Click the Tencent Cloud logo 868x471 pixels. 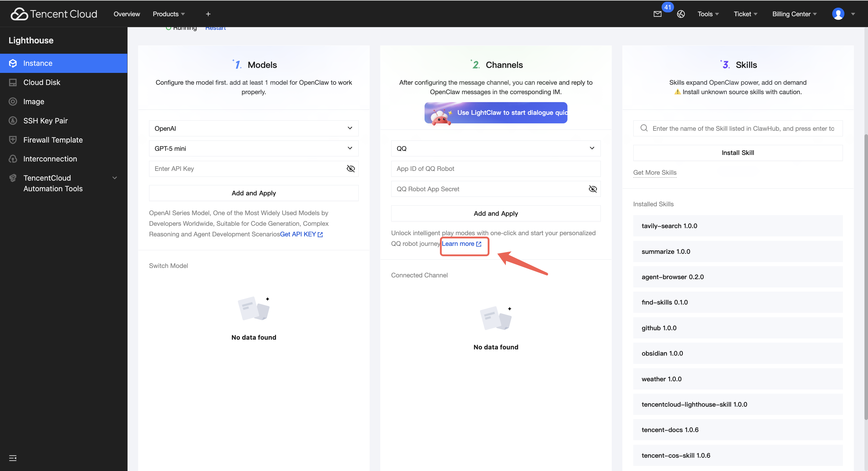point(54,14)
